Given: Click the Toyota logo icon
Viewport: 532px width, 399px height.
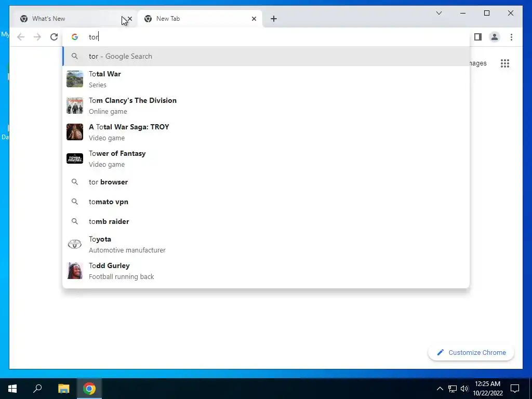Looking at the screenshot, I should point(75,244).
